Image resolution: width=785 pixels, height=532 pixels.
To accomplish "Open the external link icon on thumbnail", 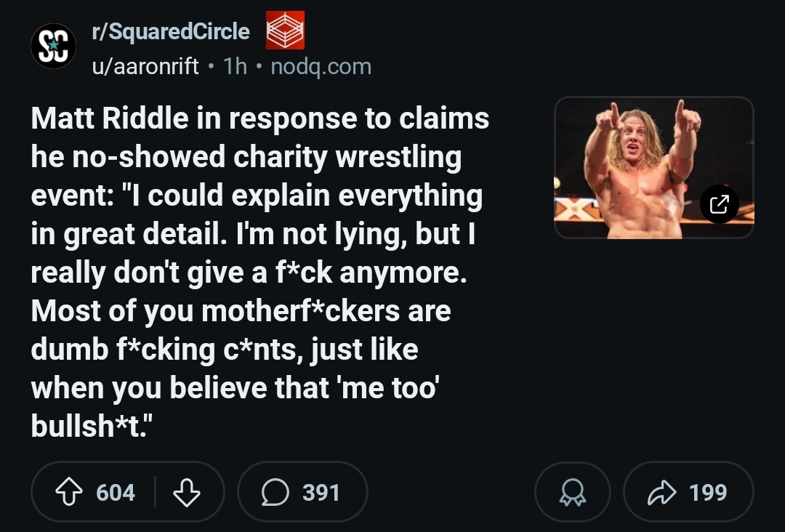I will 719,204.
